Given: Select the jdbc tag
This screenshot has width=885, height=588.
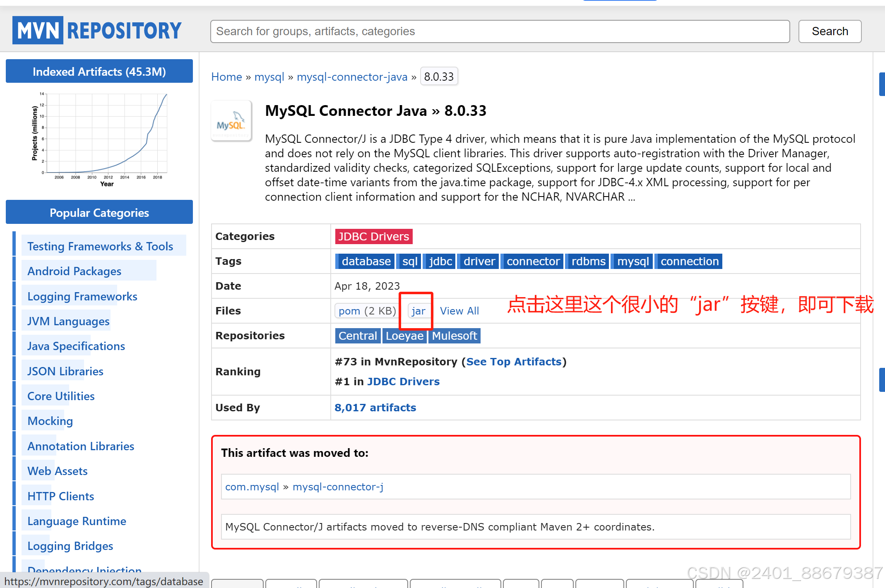Looking at the screenshot, I should (440, 262).
